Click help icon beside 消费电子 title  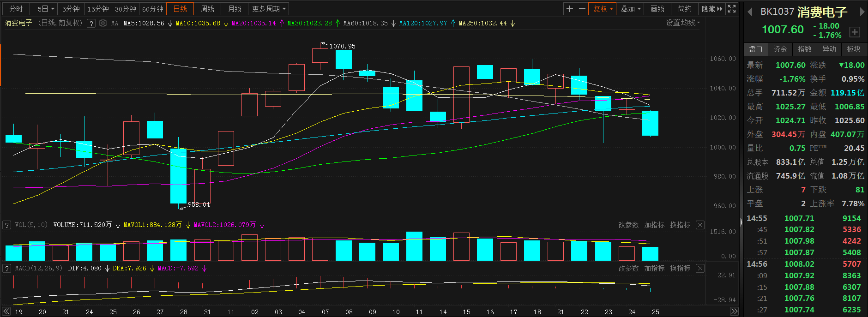point(91,23)
